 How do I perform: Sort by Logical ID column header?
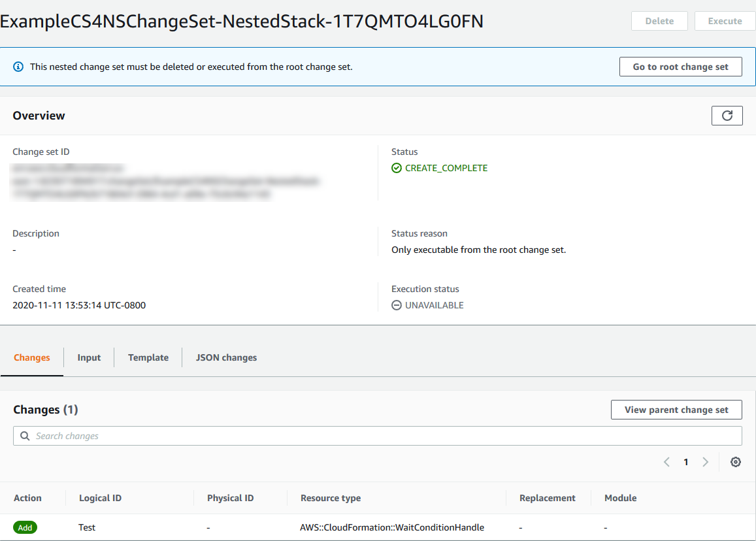pos(100,498)
